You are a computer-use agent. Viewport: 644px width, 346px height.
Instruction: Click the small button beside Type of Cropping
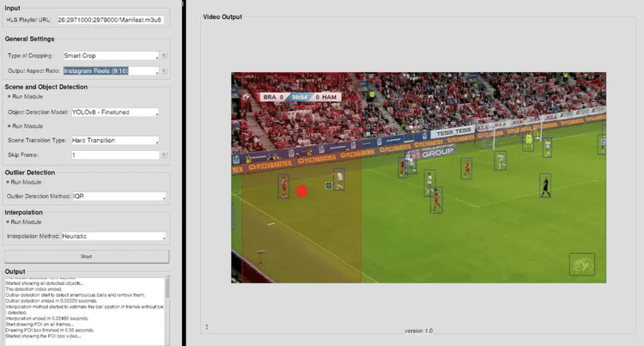click(164, 56)
